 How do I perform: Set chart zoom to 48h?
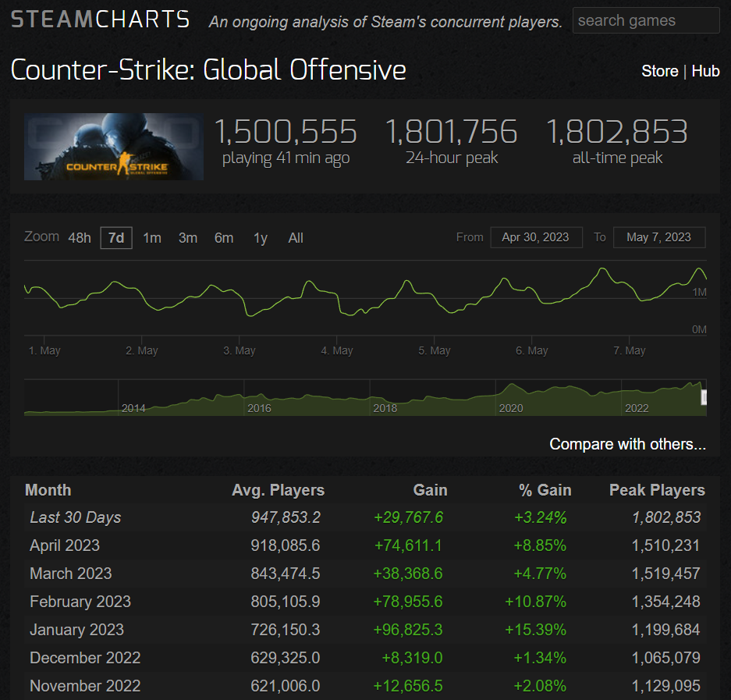point(80,238)
